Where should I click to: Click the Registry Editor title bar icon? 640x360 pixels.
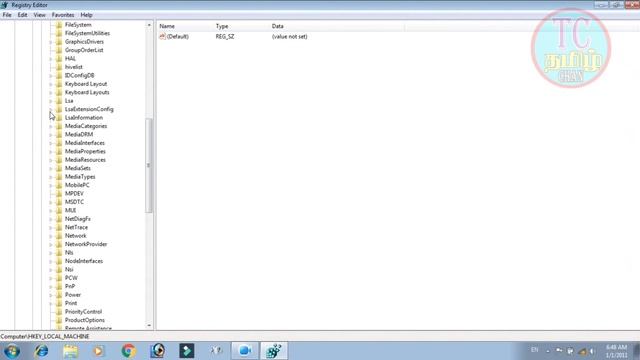tap(4, 5)
